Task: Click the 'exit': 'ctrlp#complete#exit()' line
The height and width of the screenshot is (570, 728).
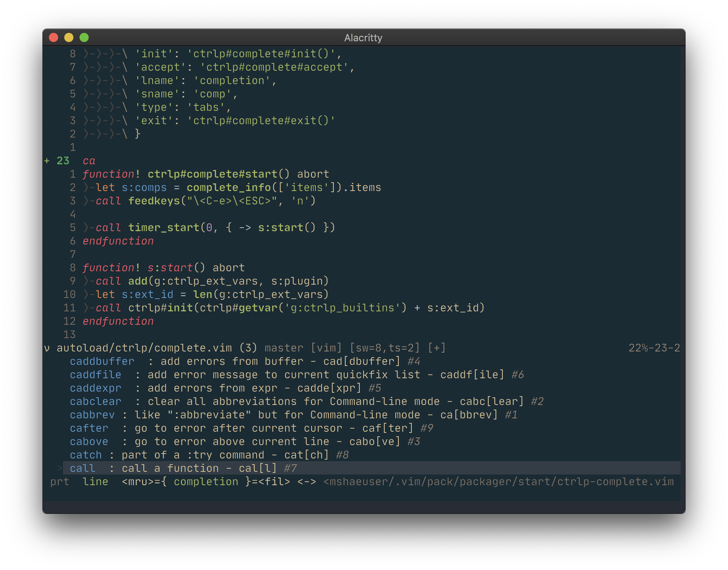Action: pyautogui.click(x=209, y=121)
